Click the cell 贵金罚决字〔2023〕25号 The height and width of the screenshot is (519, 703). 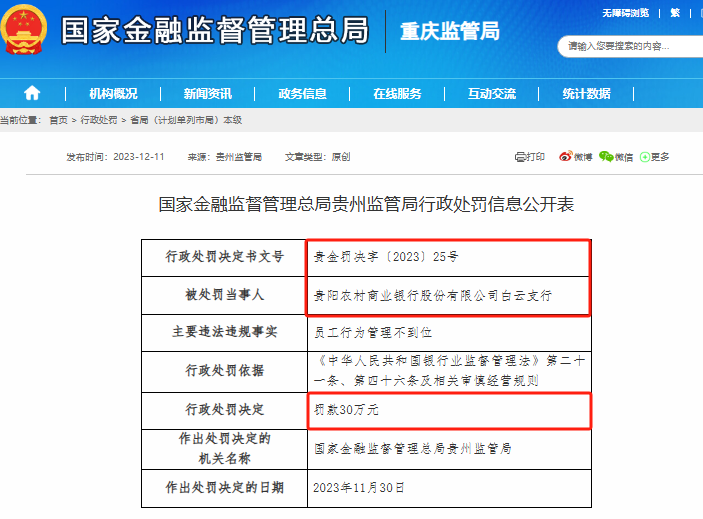449,257
